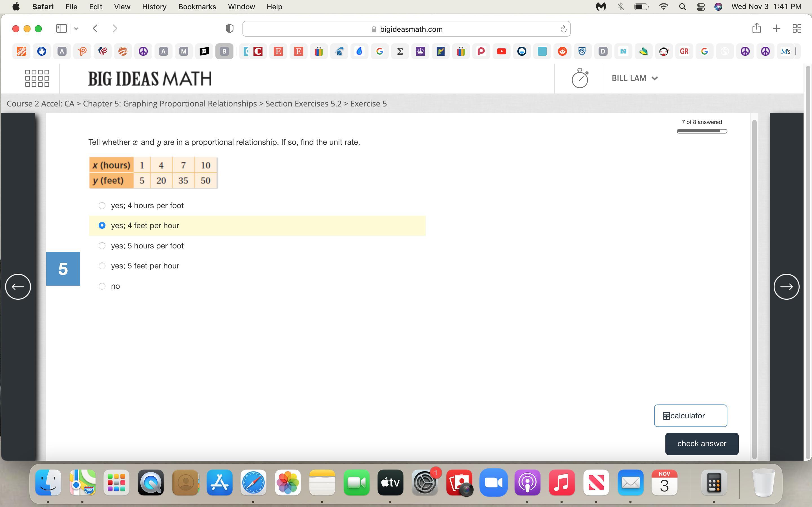Open the Bookmarks menu

coord(197,7)
